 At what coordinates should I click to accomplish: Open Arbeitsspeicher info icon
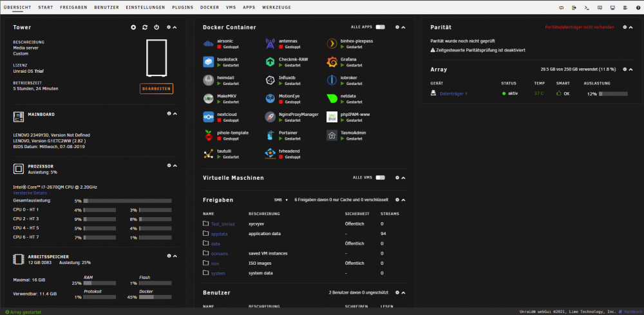(169, 256)
